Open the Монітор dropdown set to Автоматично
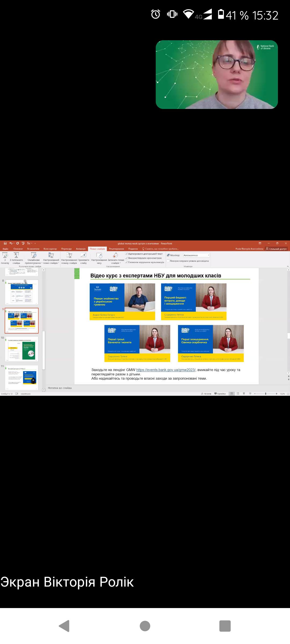Screen dimensions: 290x644 pos(196,255)
